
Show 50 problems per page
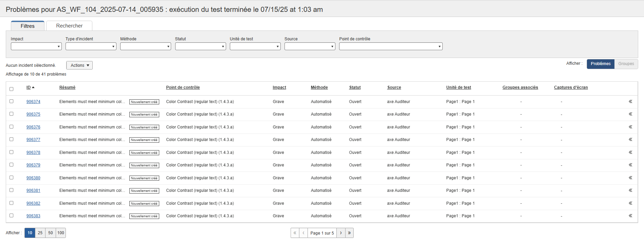(51, 233)
